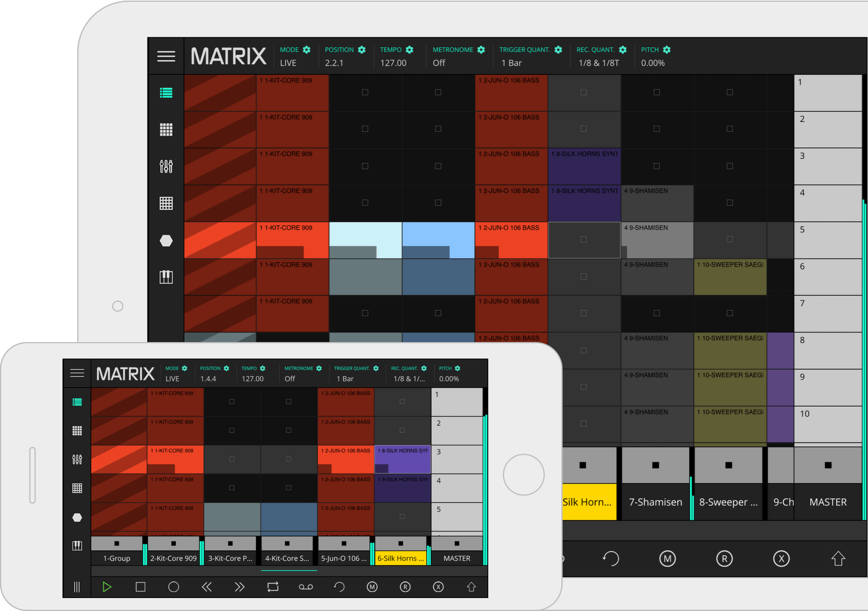The width and height of the screenshot is (868, 611).
Task: Tap the shift up-arrow on tablet bottom bar
Action: coord(838,559)
